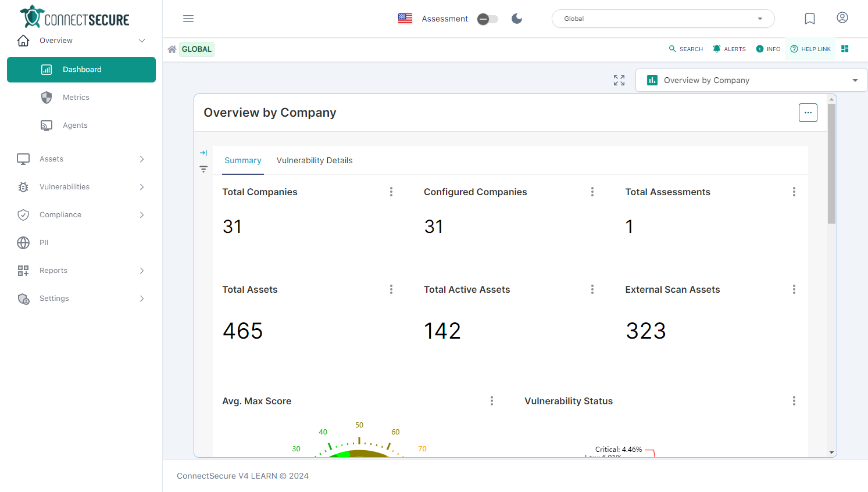The image size is (868, 492).
Task: Open the user profile account icon
Action: [x=842, y=18]
